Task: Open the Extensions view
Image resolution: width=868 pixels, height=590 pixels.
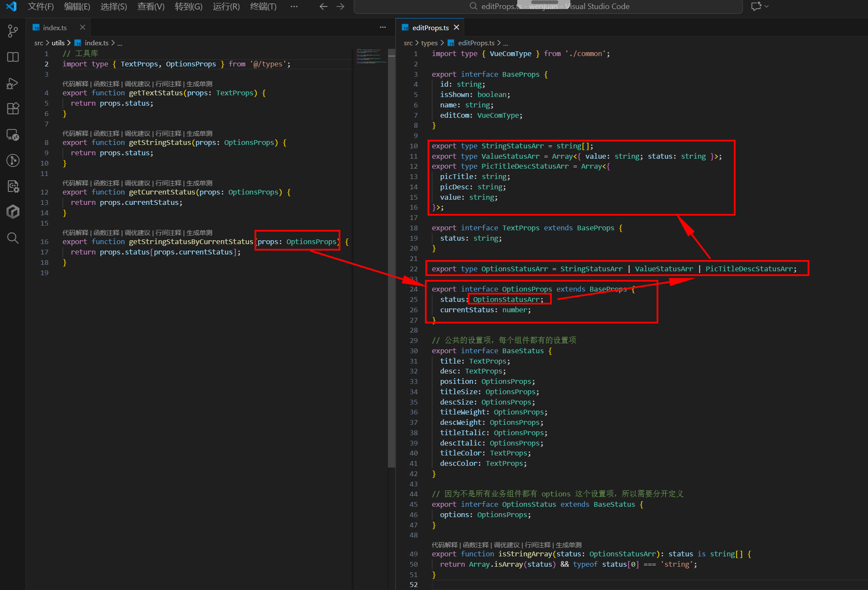Action: pyautogui.click(x=13, y=108)
